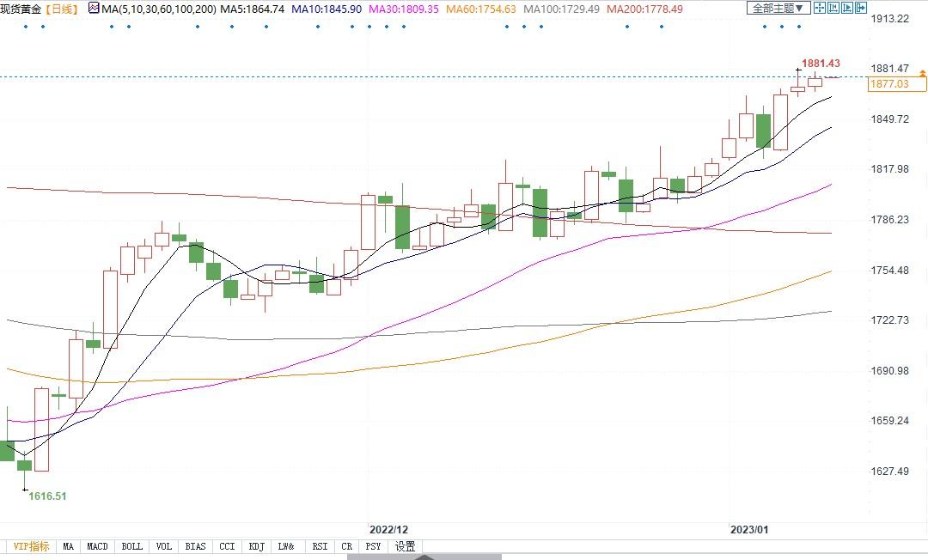Screen dimensions: 928x560
Task: Click the export chart arrow icon
Action: coord(863,8)
